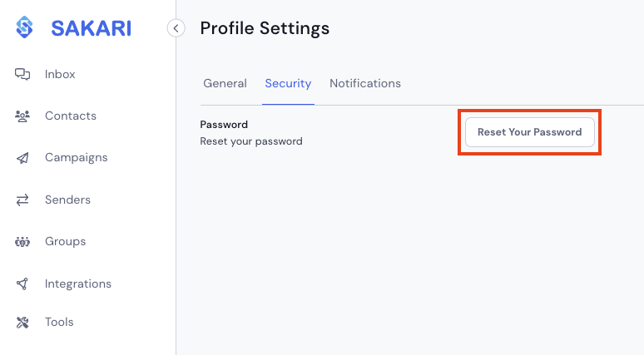The image size is (644, 355).
Task: Open the Senders arrows icon
Action: click(x=22, y=200)
